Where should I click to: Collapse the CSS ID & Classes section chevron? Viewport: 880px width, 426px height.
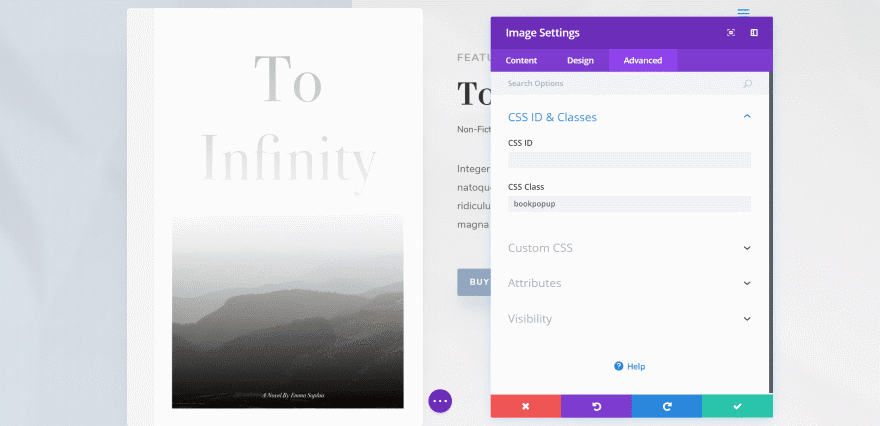(x=747, y=116)
